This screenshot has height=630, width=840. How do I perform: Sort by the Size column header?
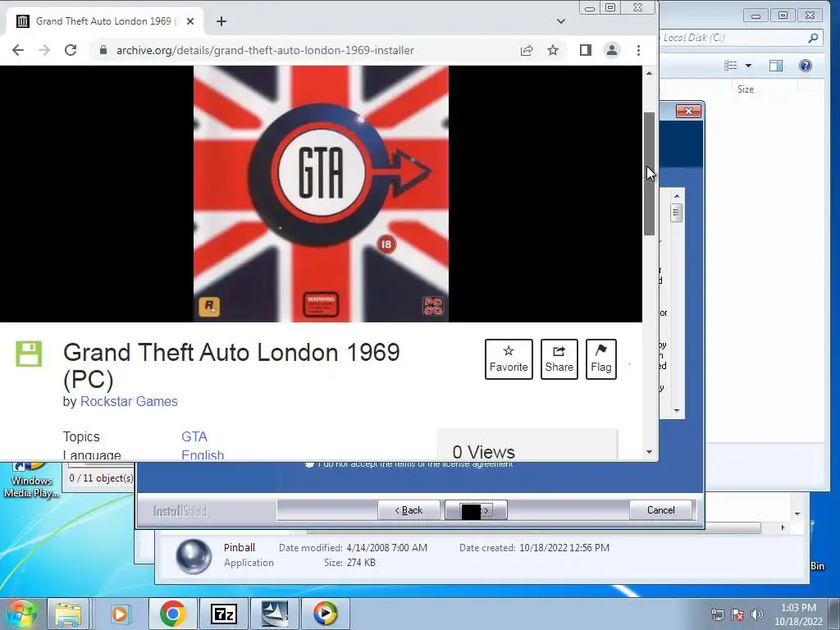click(x=745, y=89)
